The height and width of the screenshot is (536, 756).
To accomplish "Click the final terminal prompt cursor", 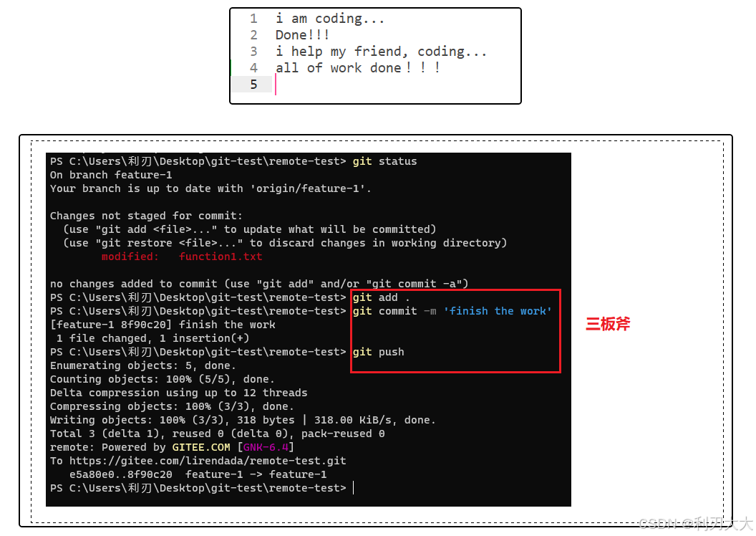I will [354, 488].
